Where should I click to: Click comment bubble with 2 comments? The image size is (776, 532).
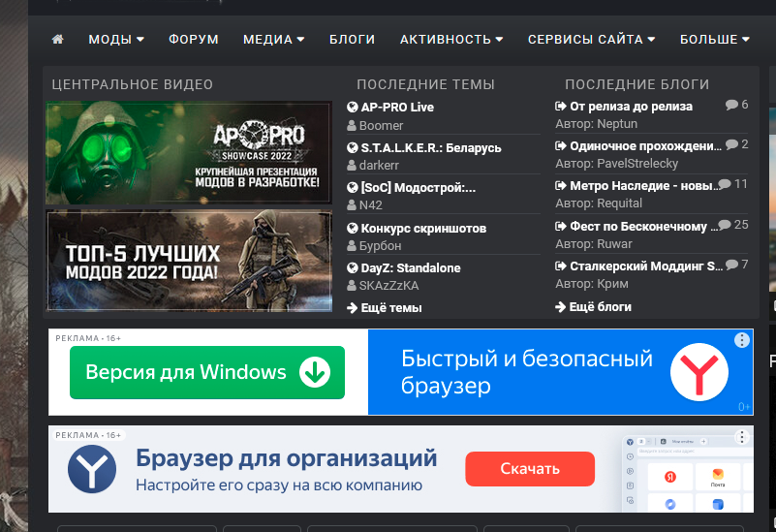731,144
